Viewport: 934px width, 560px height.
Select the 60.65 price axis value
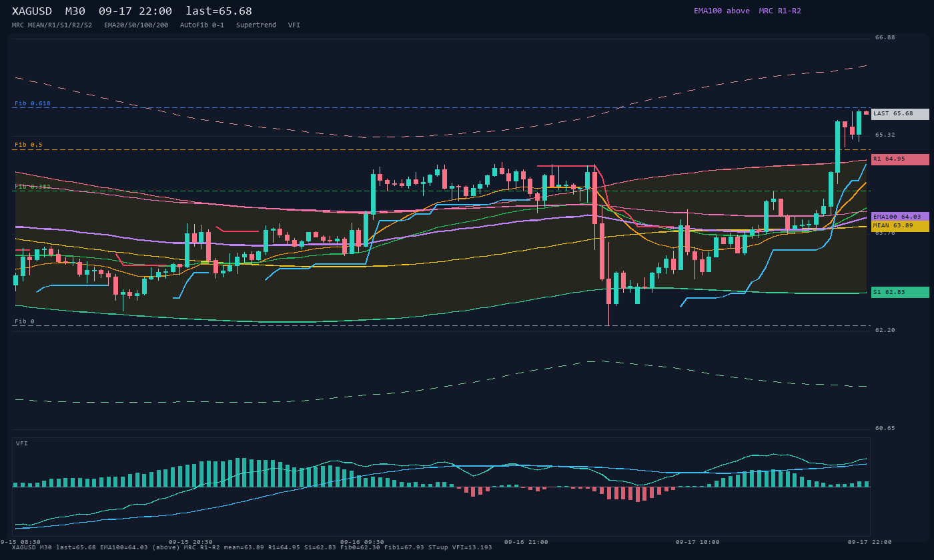pos(885,428)
